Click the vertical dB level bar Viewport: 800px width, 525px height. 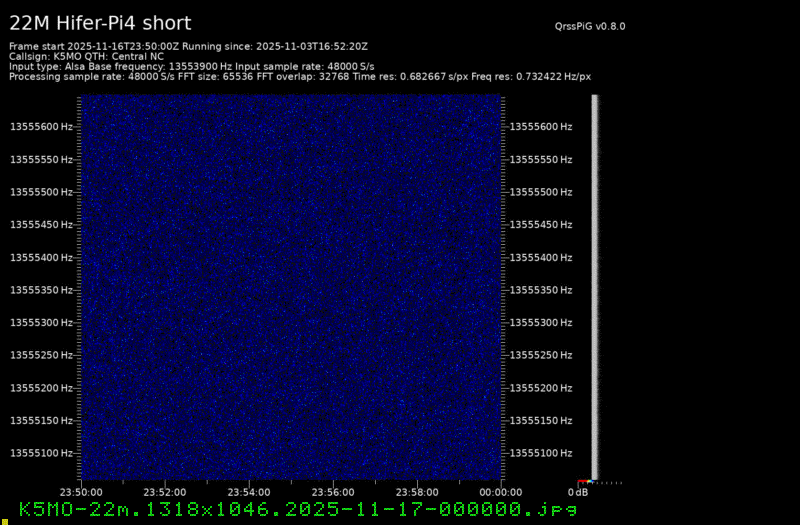595,285
